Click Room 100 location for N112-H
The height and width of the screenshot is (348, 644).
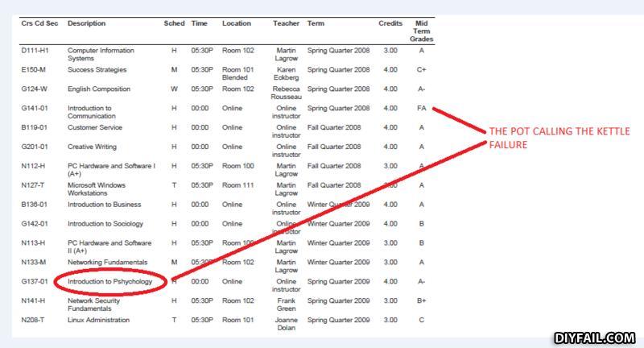point(238,167)
